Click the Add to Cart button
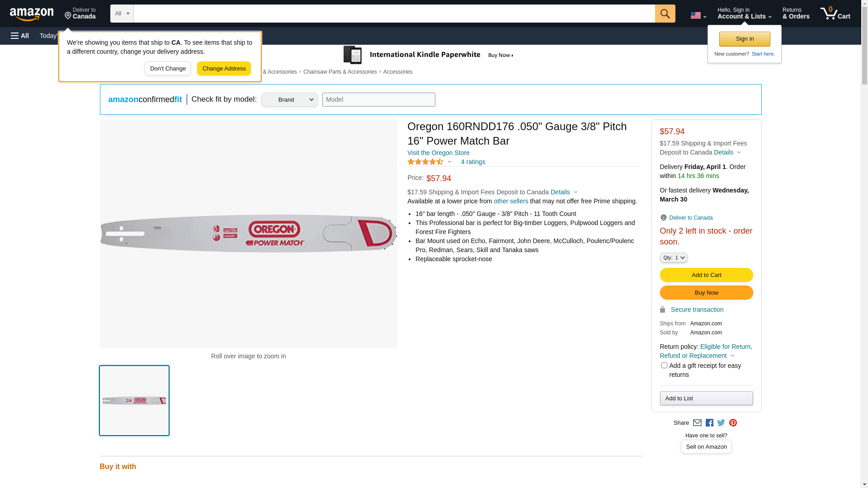Image resolution: width=868 pixels, height=488 pixels. click(x=706, y=275)
